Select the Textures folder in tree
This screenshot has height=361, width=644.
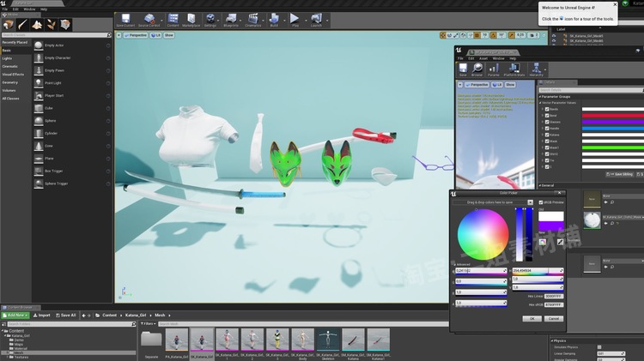[21, 358]
